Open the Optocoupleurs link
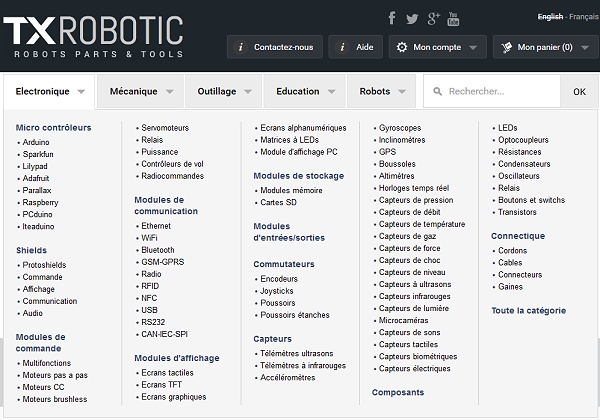 (x=523, y=140)
